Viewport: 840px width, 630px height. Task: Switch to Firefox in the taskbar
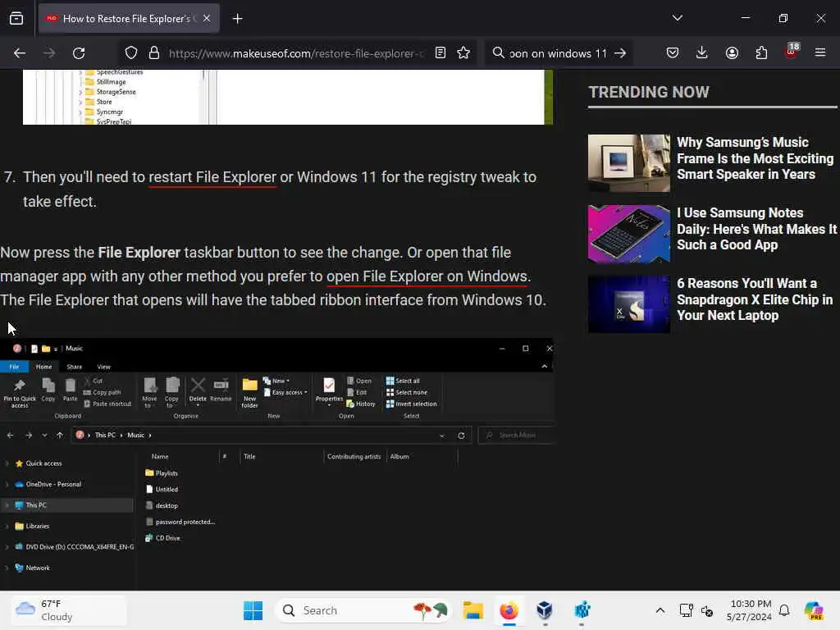[x=509, y=610]
